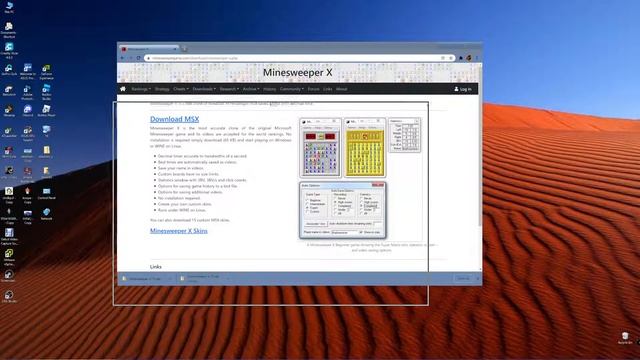640x360 pixels.
Task: Expand the Rankings dropdown menu
Action: coord(141,89)
